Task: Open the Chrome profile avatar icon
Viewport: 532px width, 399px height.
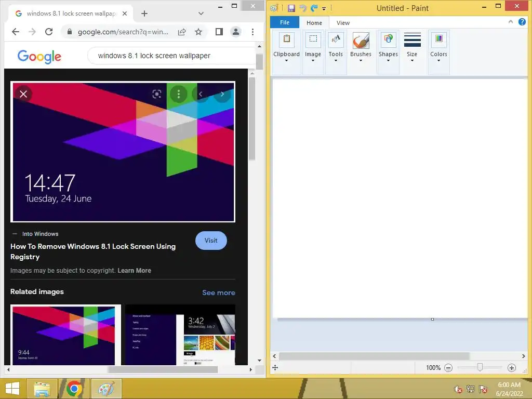Action: coord(235,32)
